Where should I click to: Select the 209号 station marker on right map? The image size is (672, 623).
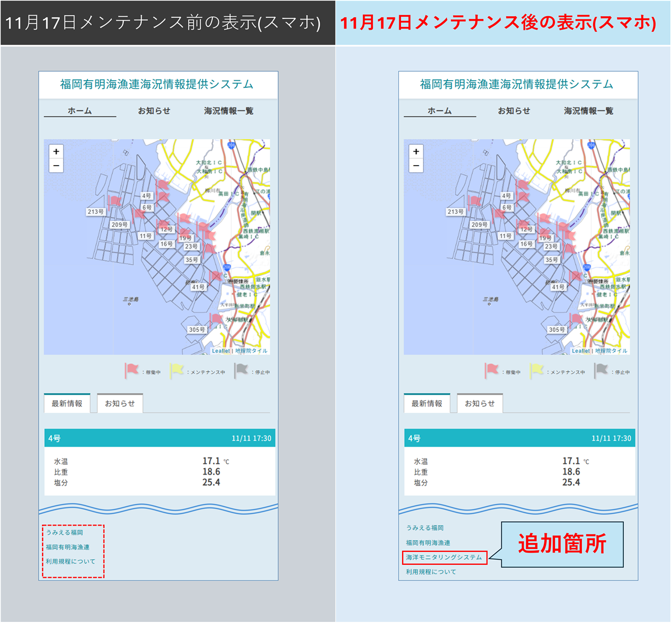(x=479, y=224)
